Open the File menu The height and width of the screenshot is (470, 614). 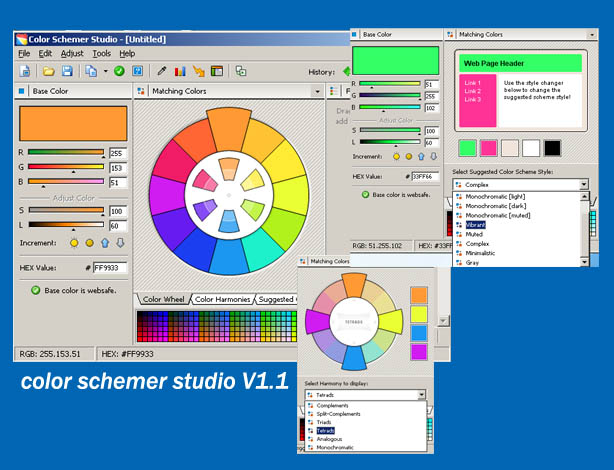click(24, 53)
